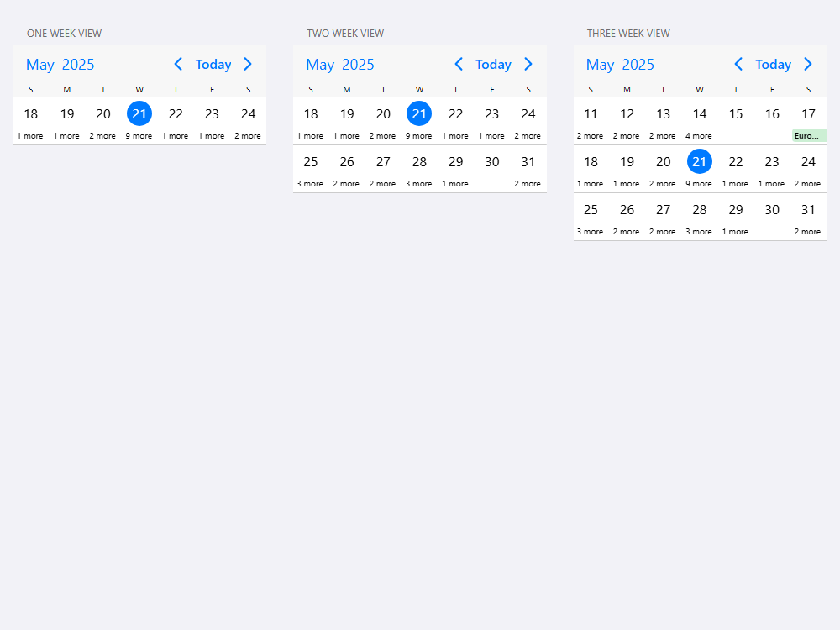This screenshot has width=840, height=630.
Task: Open the Euro... event on day 17
Action: (x=809, y=135)
